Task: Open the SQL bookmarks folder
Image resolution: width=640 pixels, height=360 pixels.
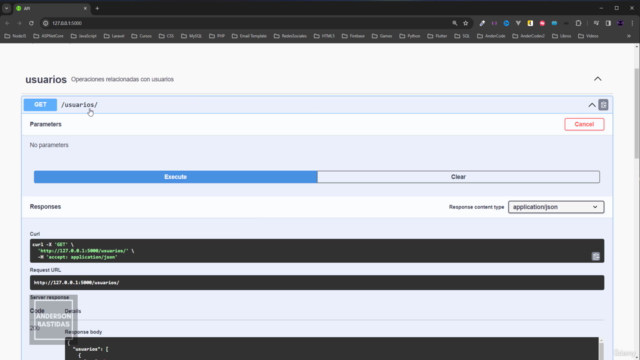Action: click(462, 36)
